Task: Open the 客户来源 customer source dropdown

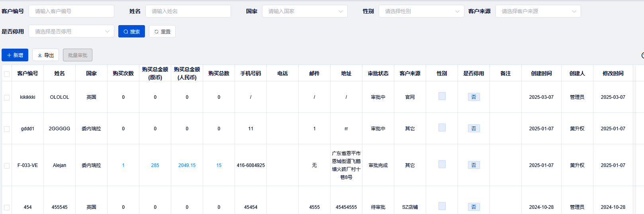Action: [538, 11]
